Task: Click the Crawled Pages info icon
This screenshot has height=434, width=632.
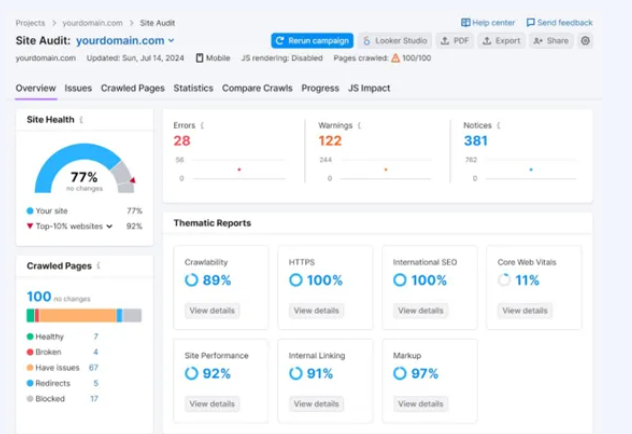Action: (99, 266)
